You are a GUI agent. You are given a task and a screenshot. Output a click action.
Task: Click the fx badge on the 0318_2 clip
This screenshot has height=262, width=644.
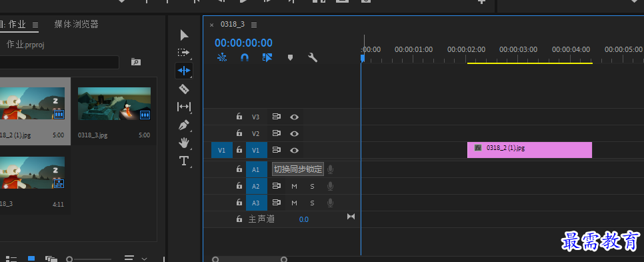(478, 148)
